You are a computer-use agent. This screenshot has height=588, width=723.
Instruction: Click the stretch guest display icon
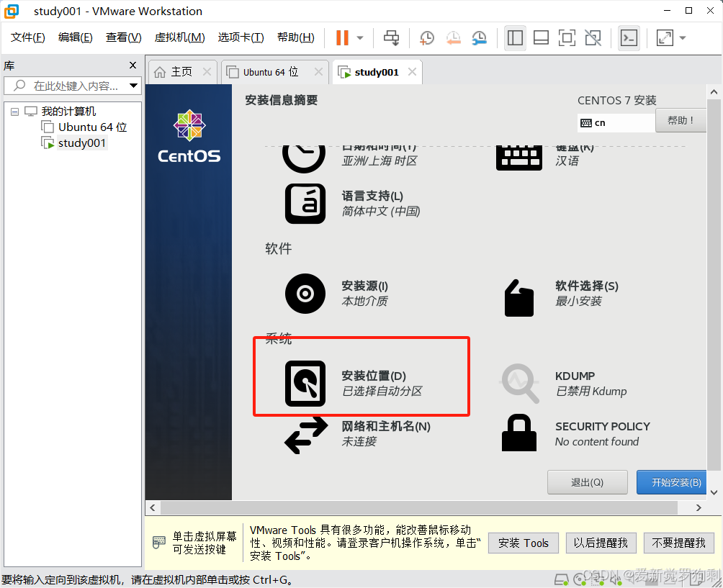pos(665,38)
